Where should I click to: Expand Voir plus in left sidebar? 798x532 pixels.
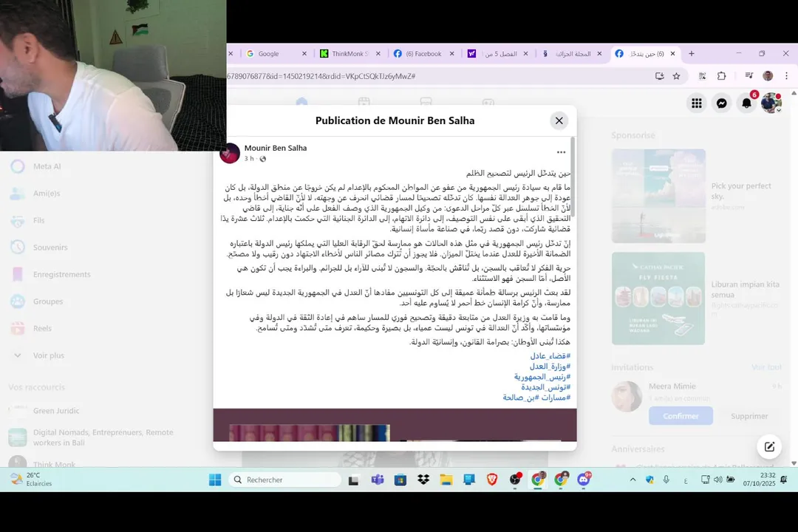48,355
